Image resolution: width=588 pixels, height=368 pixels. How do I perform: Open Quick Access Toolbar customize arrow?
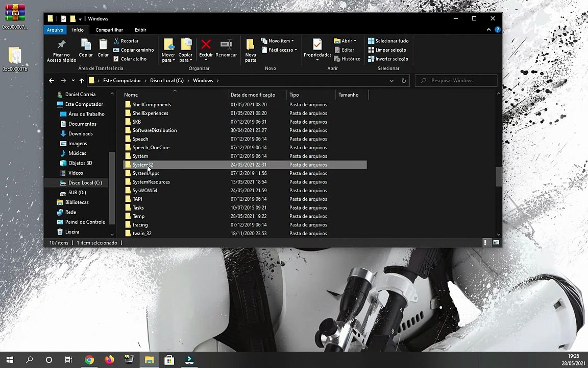80,19
